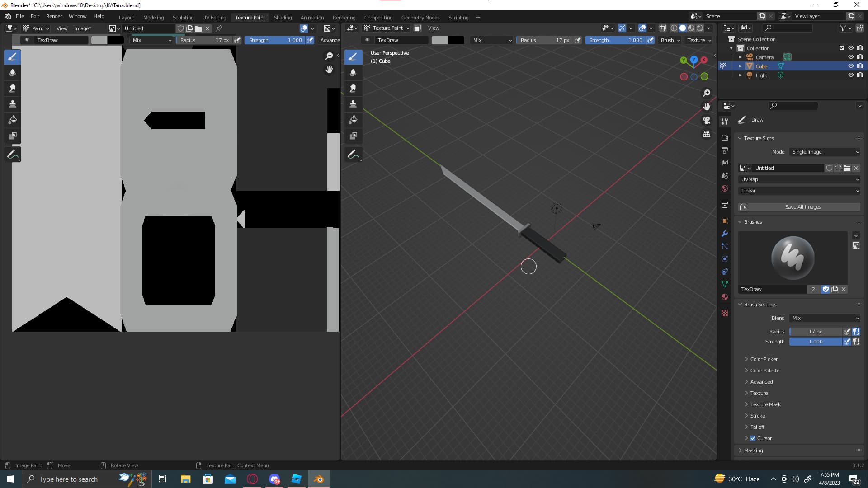The width and height of the screenshot is (868, 488).
Task: Select the Fill tool in the 3D viewport
Action: pyautogui.click(x=353, y=120)
